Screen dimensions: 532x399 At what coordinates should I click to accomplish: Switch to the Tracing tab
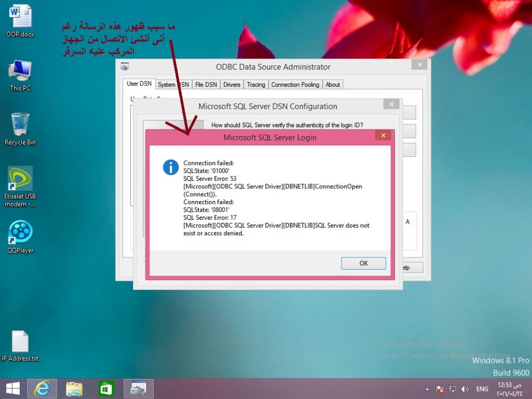tap(256, 85)
